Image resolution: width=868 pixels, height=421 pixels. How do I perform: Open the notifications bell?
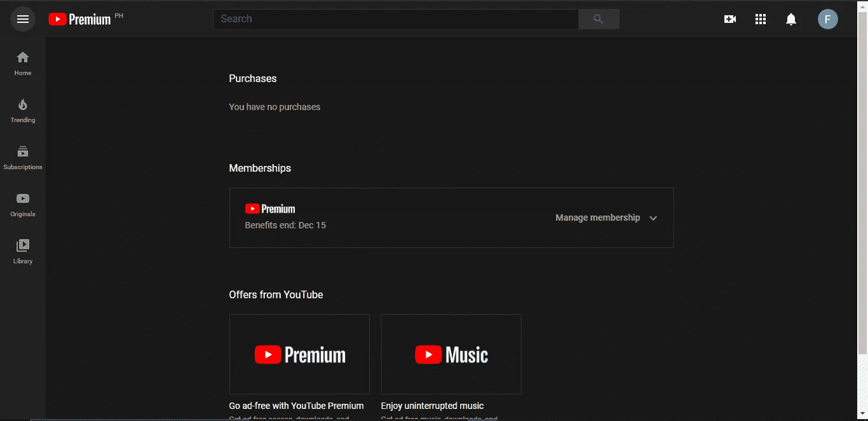click(791, 19)
